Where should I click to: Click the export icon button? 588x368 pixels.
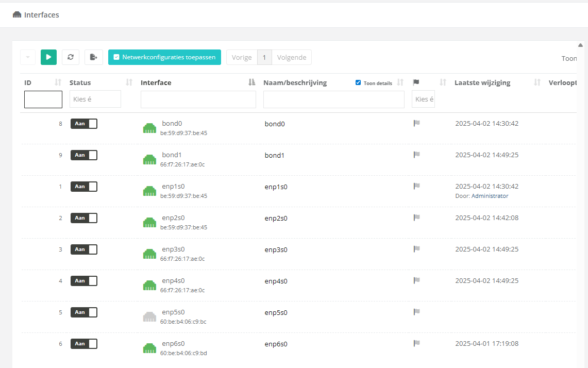click(x=93, y=57)
